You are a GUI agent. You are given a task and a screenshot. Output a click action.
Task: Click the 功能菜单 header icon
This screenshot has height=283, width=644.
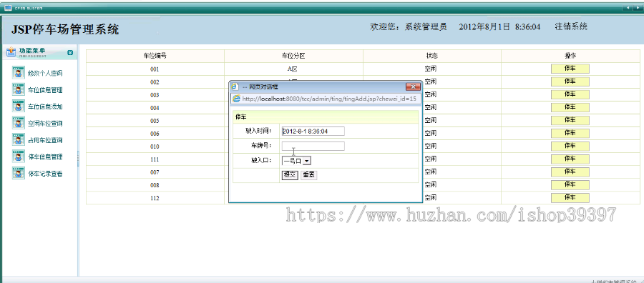pos(11,52)
